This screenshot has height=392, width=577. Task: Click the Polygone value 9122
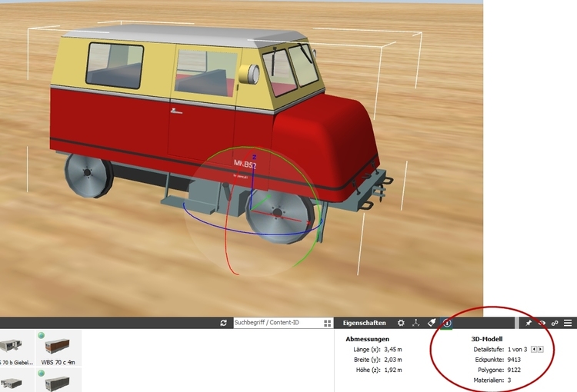(514, 370)
